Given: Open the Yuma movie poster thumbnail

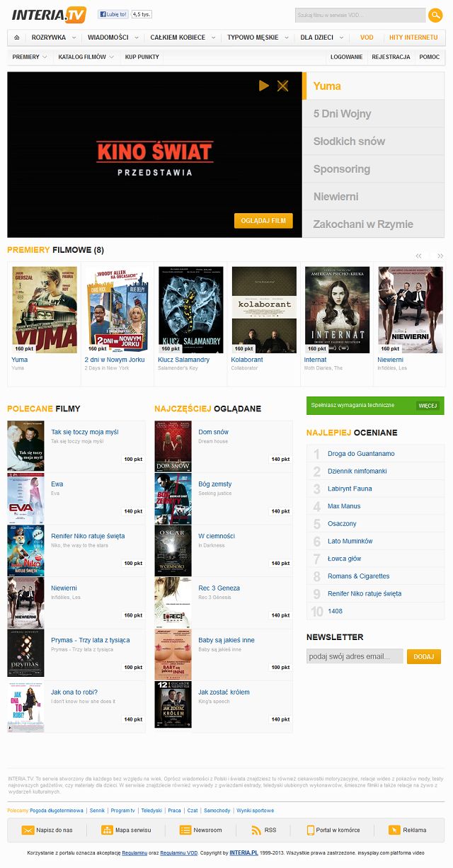Looking at the screenshot, I should pos(45,309).
